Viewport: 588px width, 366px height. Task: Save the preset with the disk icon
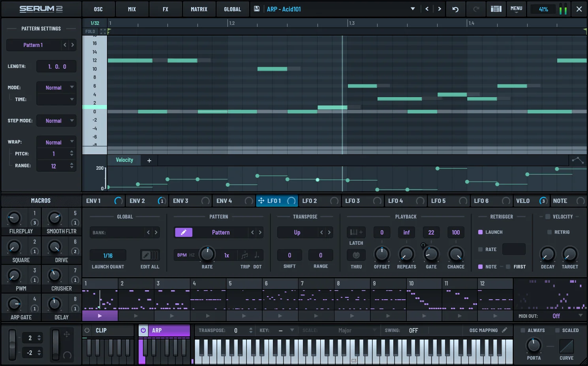[257, 9]
